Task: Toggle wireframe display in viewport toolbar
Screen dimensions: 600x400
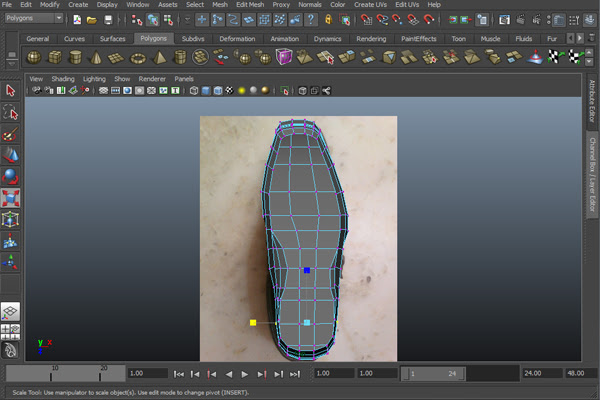Action: pos(194,91)
